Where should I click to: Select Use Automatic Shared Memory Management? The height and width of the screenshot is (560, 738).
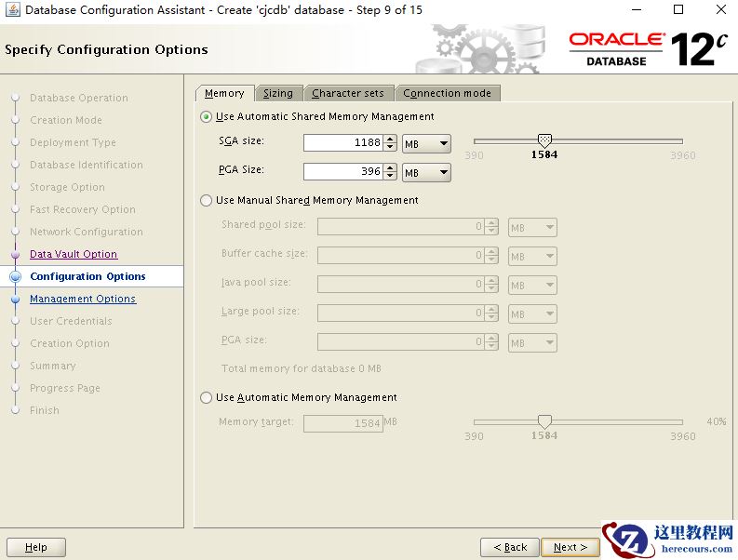207,117
